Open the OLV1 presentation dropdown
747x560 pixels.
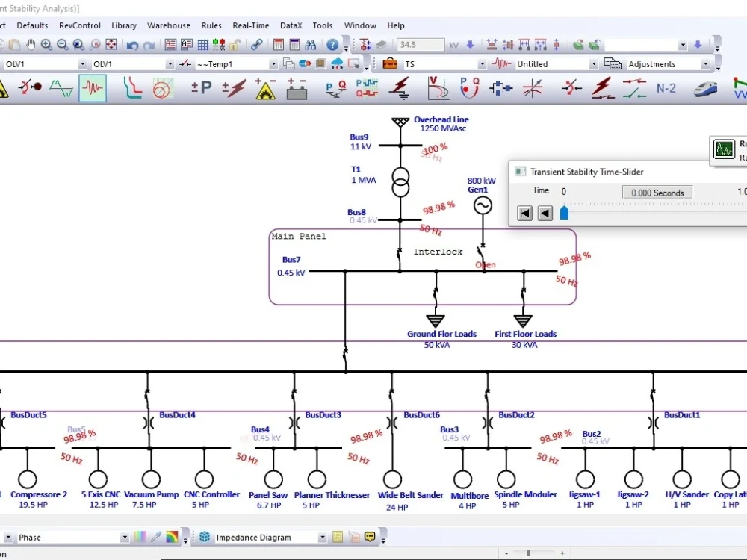(81, 63)
